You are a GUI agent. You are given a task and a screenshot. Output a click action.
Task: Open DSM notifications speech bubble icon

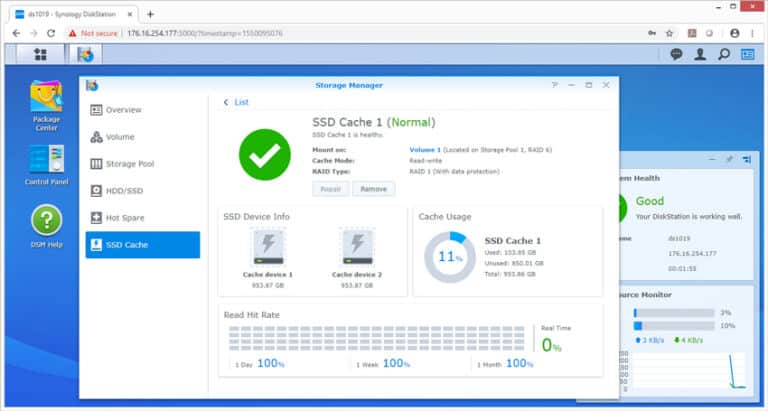[676, 54]
